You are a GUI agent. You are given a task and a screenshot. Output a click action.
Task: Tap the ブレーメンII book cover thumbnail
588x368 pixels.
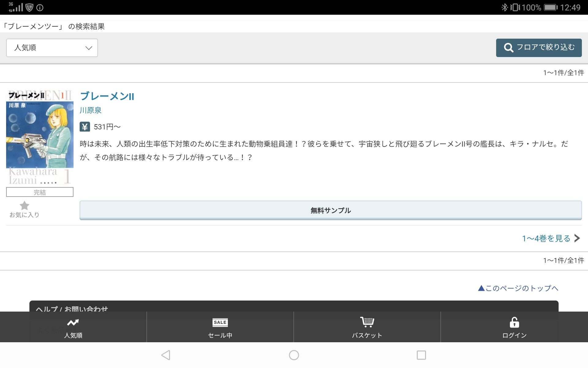pos(40,138)
